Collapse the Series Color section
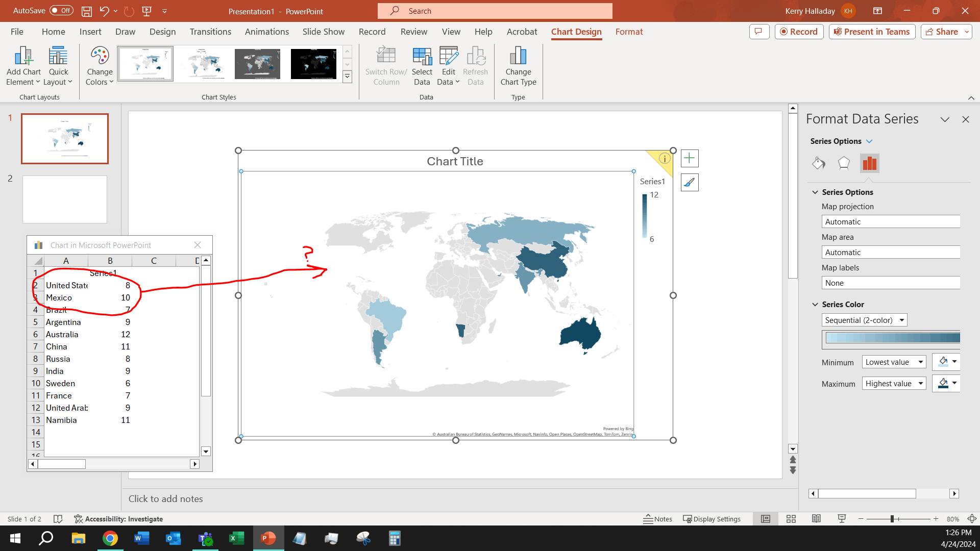Viewport: 980px width, 551px height. point(815,305)
